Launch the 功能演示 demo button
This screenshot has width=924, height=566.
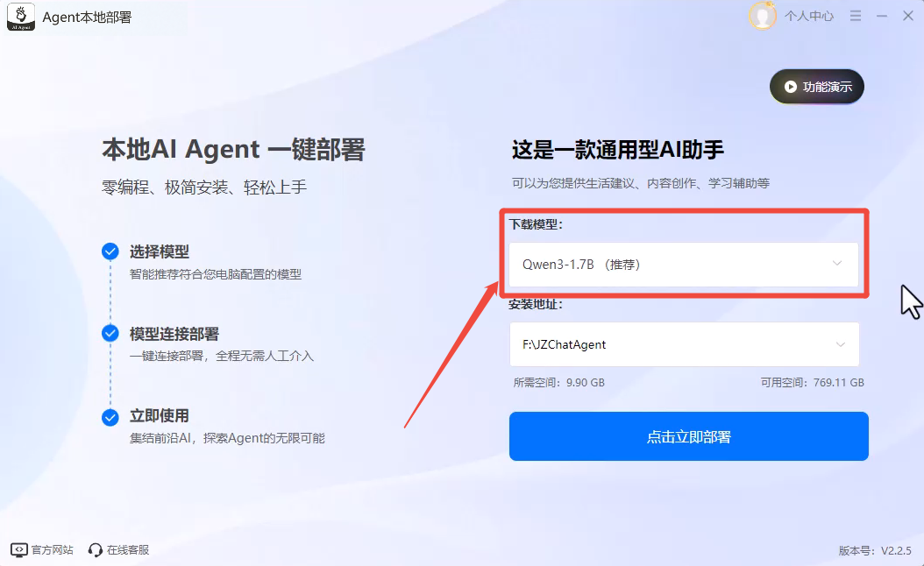coord(817,87)
